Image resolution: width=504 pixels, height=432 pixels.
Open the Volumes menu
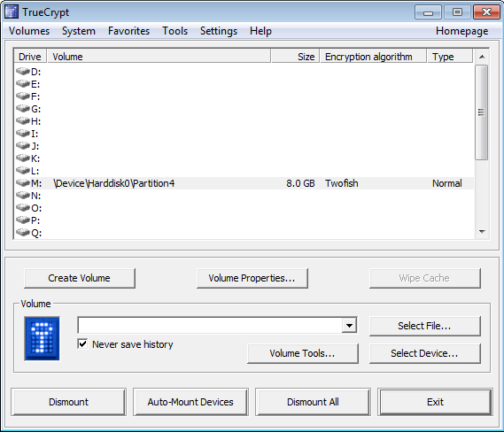click(29, 31)
